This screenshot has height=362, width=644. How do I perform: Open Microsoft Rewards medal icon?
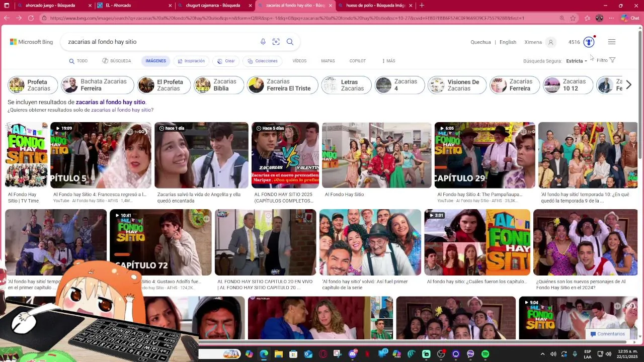pos(589,42)
